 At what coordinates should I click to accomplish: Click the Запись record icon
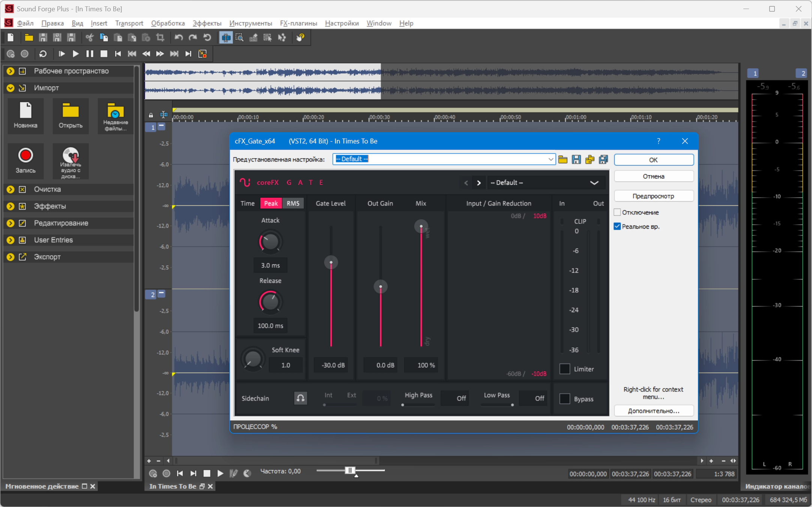click(26, 161)
